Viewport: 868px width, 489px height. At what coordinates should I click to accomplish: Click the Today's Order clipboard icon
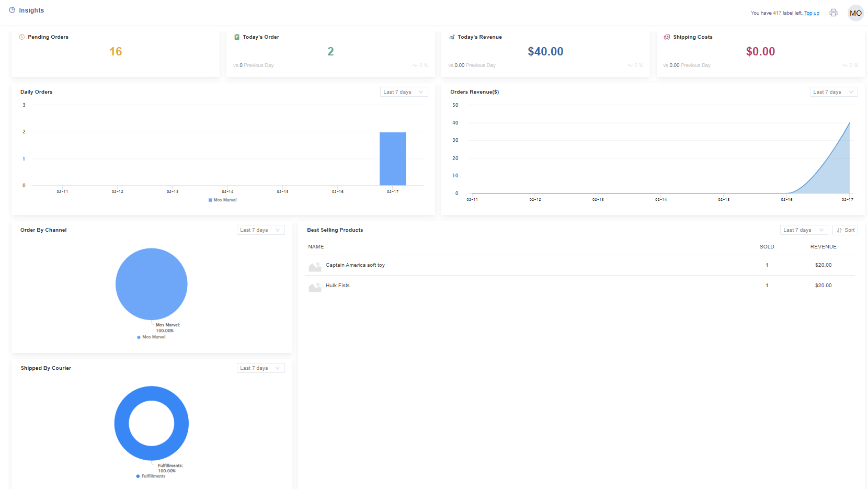pyautogui.click(x=237, y=37)
